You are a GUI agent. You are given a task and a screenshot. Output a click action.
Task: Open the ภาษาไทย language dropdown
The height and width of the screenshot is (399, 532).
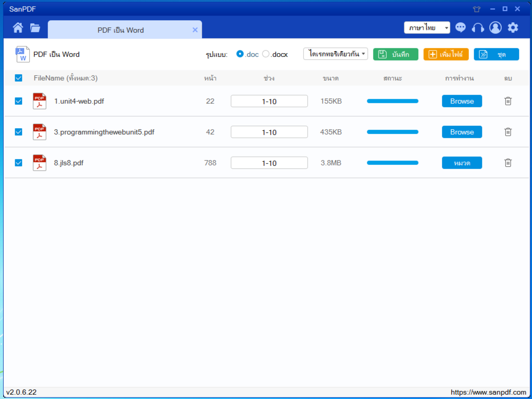point(427,28)
